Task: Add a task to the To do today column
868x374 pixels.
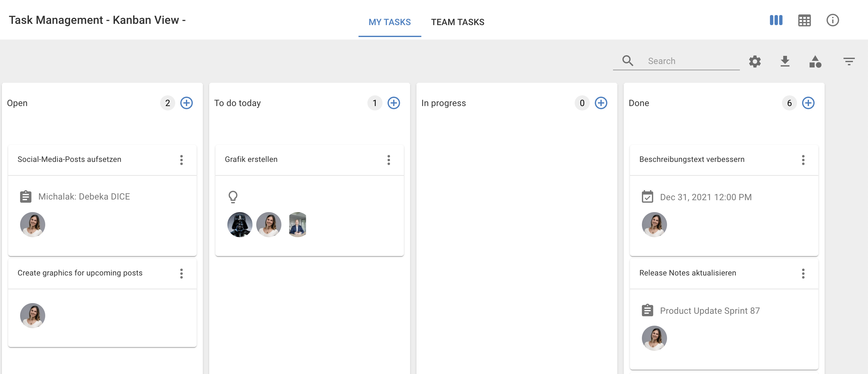Action: pos(393,103)
